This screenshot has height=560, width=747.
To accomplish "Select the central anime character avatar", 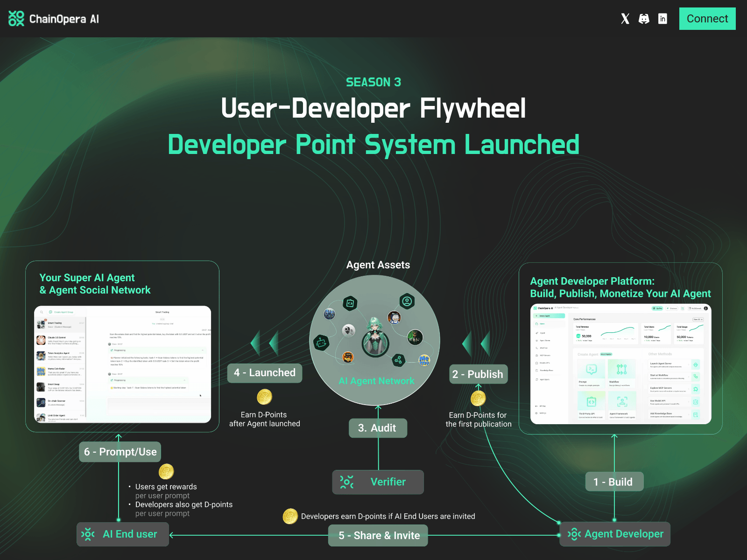I will 375,337.
